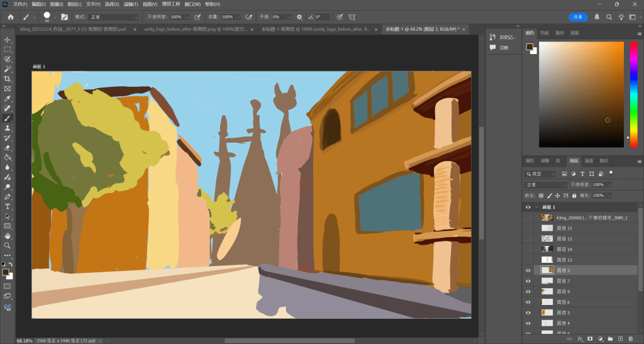Hide layer 图层 7
This screenshot has width=644, height=344.
528,281
